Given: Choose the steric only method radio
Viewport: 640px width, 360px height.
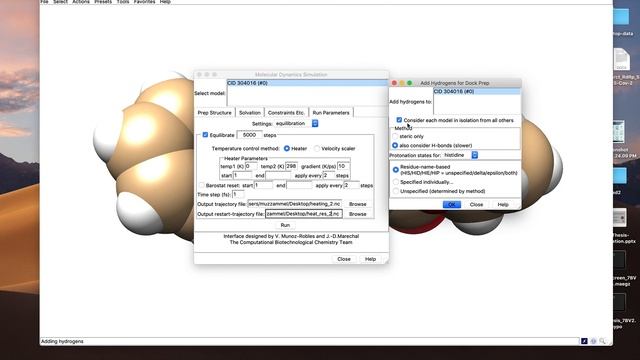Looking at the screenshot, I should coord(395,136).
